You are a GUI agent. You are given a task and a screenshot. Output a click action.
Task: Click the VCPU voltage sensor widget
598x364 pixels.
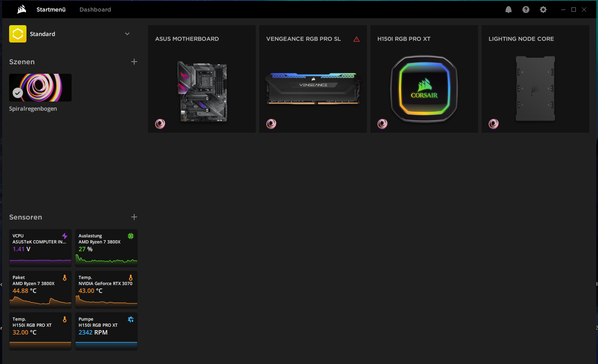(x=40, y=248)
